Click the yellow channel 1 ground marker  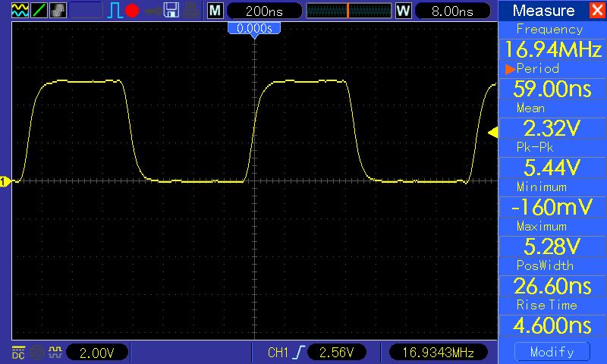click(x=5, y=181)
